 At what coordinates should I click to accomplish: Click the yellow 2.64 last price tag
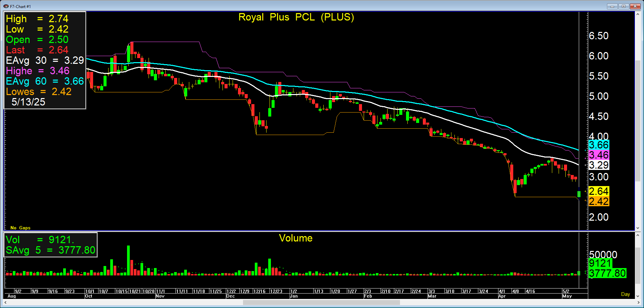[599, 191]
